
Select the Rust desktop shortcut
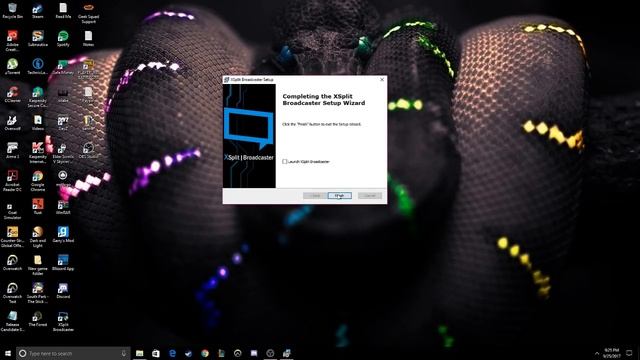(x=38, y=207)
